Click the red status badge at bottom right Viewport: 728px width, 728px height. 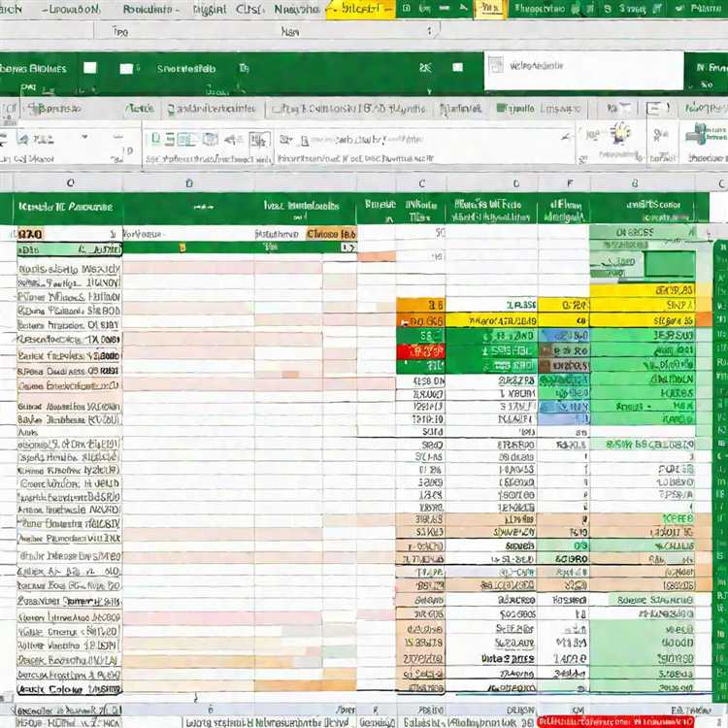(x=614, y=722)
